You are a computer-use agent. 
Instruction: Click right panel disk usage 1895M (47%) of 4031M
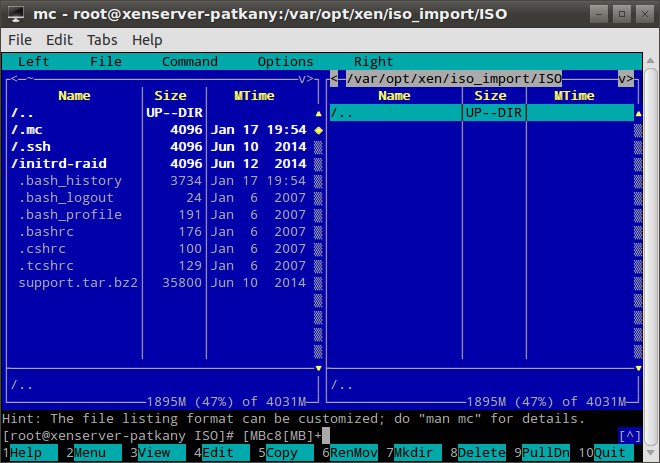(x=546, y=402)
